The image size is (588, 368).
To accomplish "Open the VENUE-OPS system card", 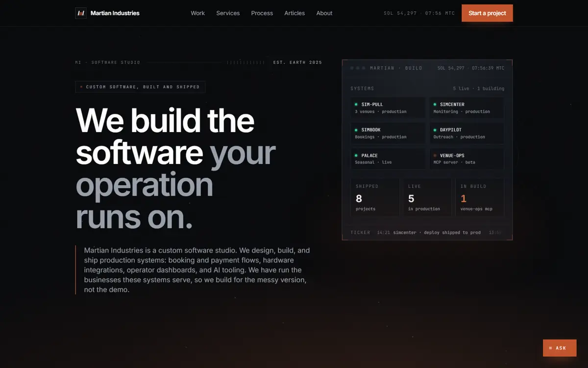I will (466, 159).
